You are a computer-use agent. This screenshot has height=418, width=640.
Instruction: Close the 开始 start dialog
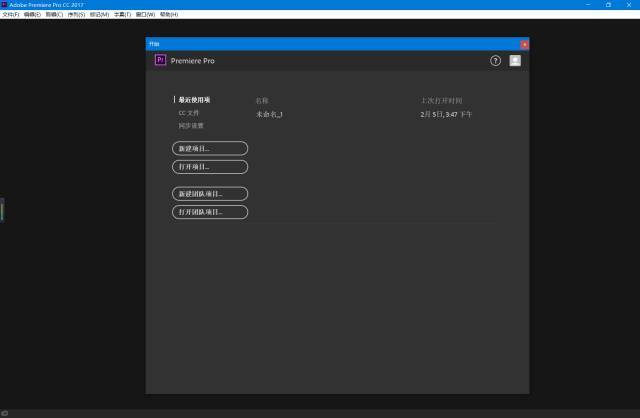click(524, 44)
